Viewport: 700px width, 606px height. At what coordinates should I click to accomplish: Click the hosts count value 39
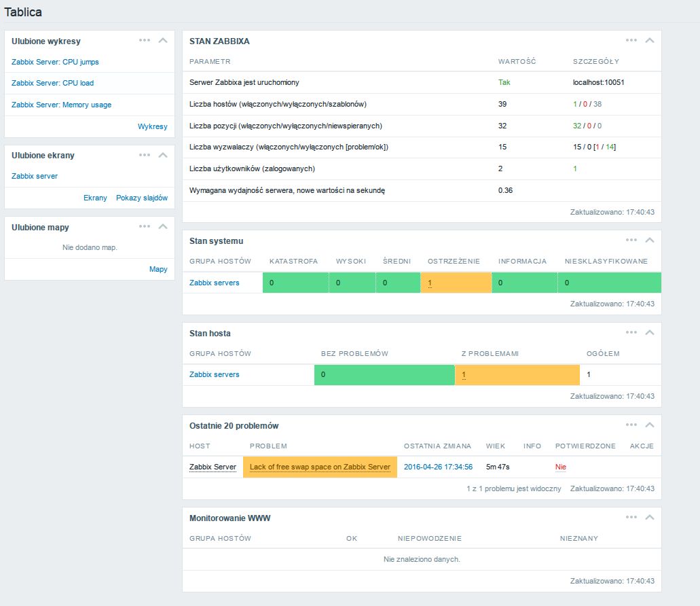point(502,104)
